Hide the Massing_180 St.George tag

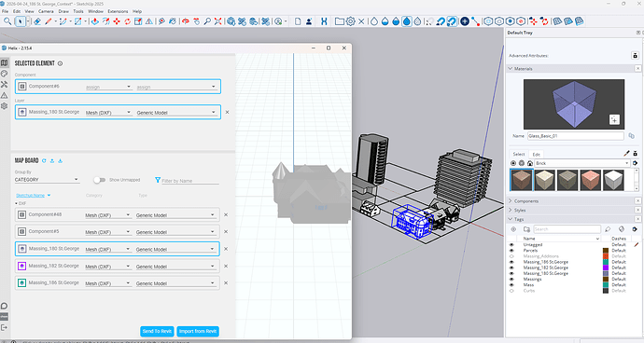coord(511,273)
